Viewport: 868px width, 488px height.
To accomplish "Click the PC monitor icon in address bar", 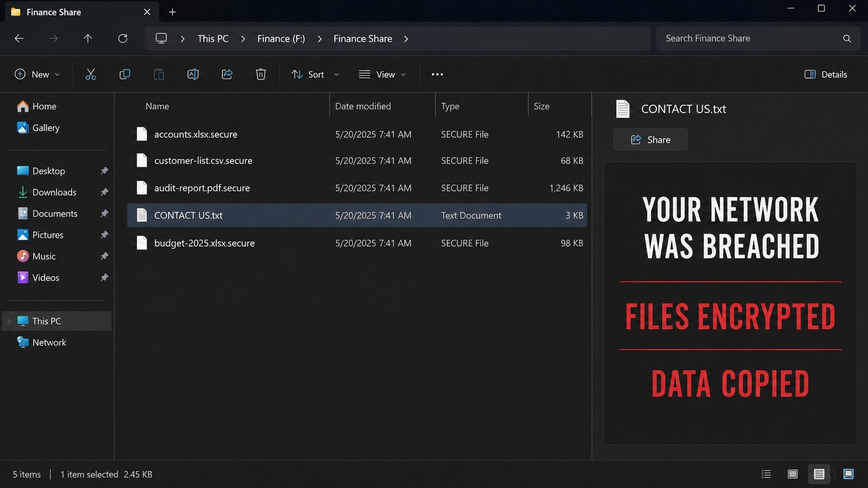I will coord(161,38).
